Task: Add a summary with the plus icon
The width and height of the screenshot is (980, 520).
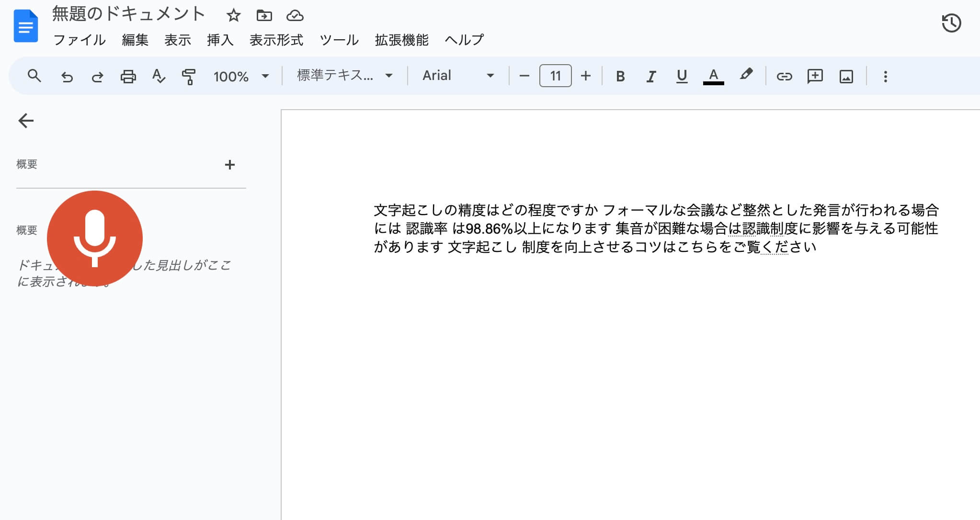Action: [230, 165]
